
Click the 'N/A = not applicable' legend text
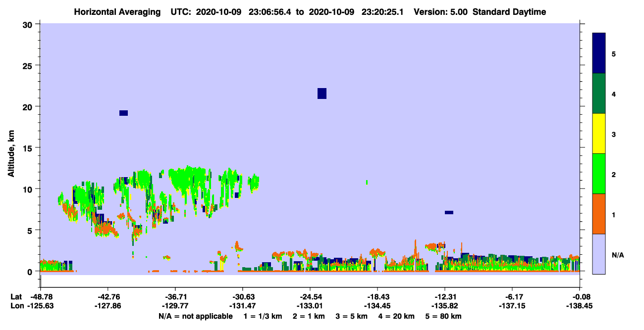[195, 316]
